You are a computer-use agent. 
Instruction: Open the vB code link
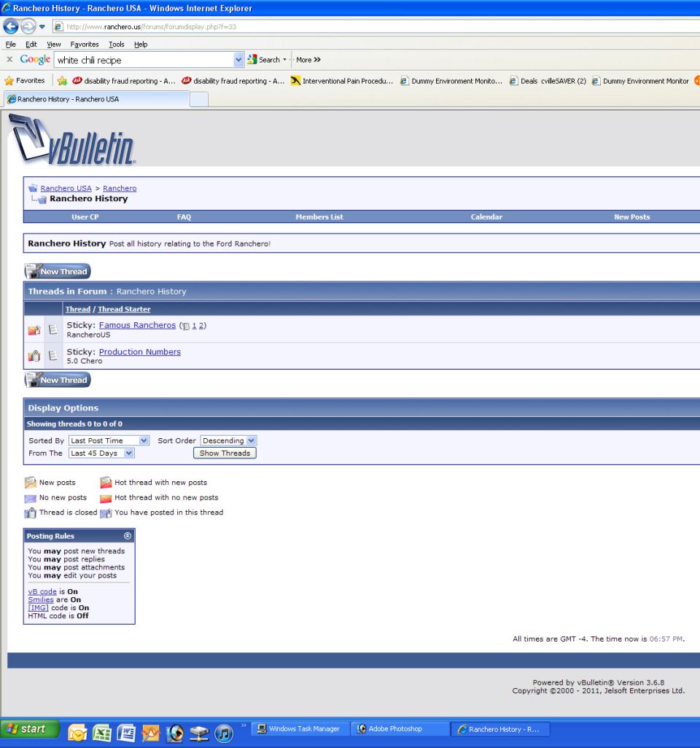coord(42,591)
